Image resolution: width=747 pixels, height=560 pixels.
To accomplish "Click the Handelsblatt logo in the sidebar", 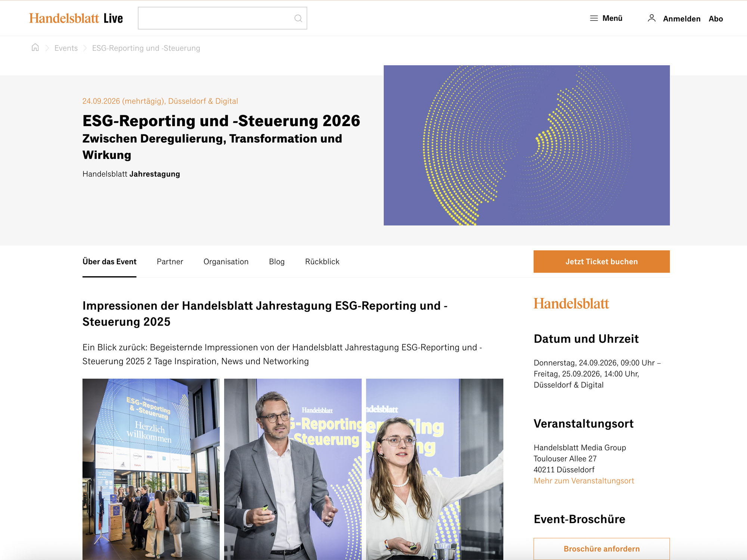I will pos(571,304).
